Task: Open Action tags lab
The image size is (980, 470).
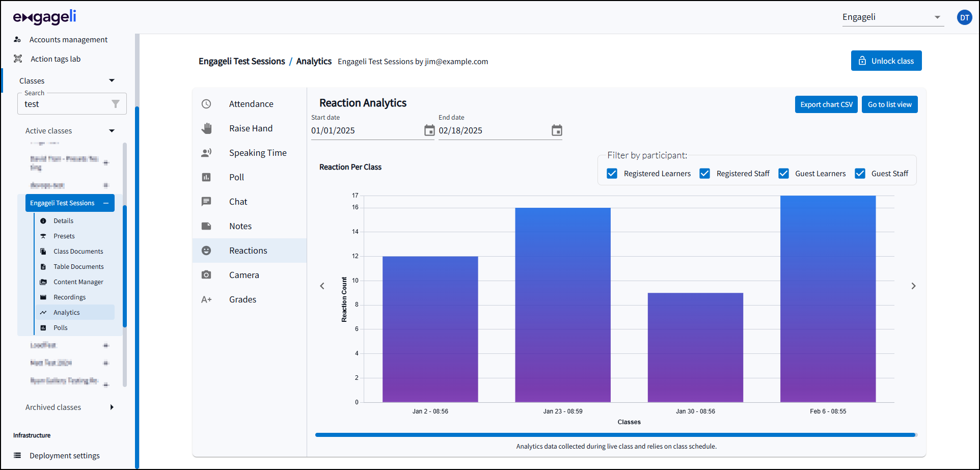Action: coord(56,59)
